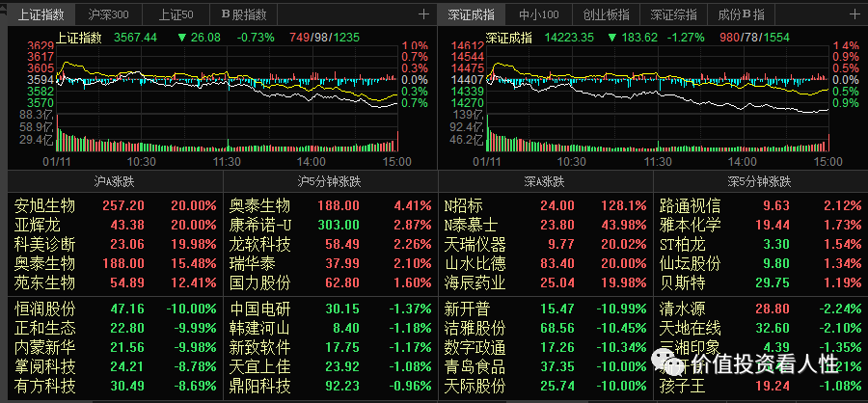Select the 洁雅股份 stock
This screenshot has width=868, height=403.
coord(545,328)
